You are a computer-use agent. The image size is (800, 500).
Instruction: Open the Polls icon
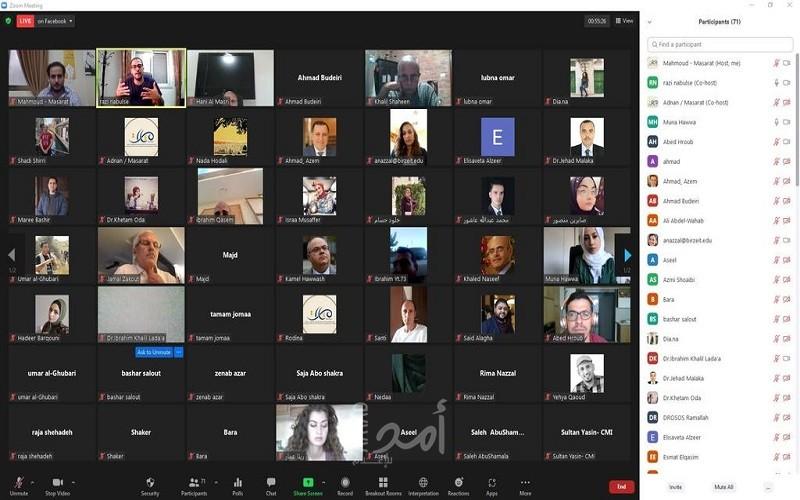(238, 482)
